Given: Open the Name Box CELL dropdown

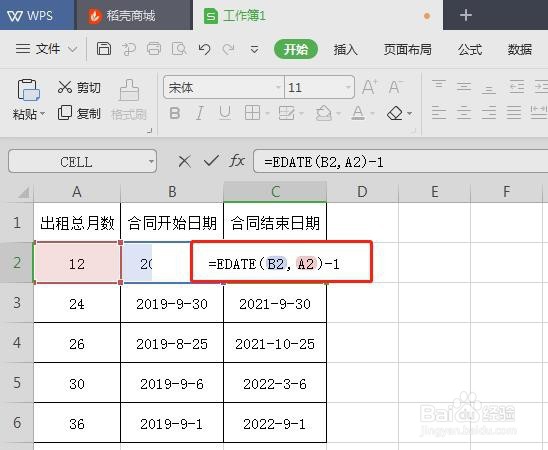Looking at the screenshot, I should [151, 161].
